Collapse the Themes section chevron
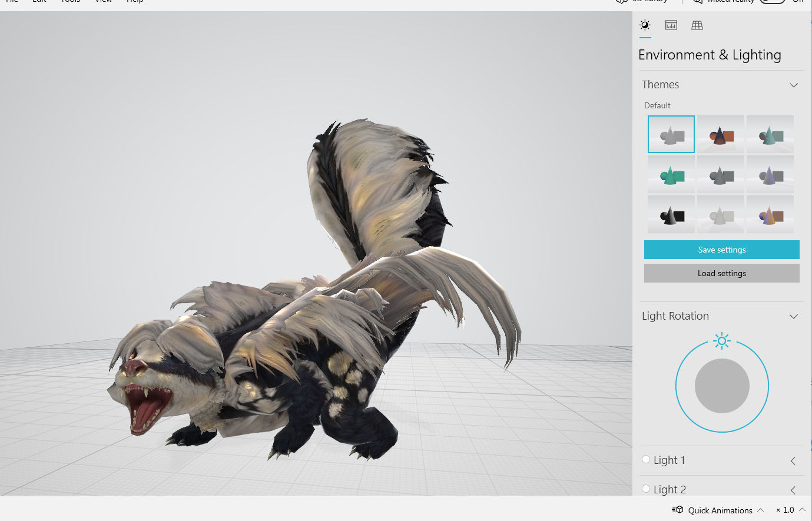The image size is (812, 521). point(793,85)
